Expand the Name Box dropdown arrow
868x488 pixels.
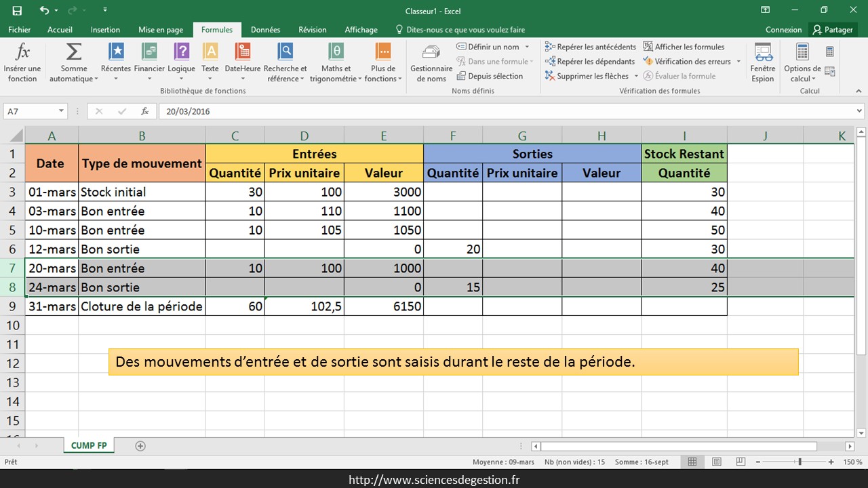[x=61, y=111]
